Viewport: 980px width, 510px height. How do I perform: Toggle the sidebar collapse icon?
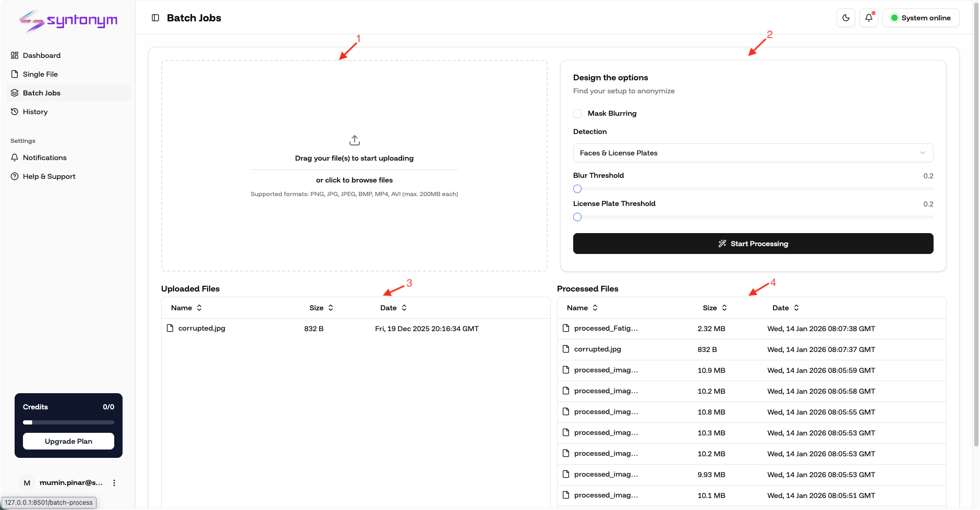tap(155, 18)
